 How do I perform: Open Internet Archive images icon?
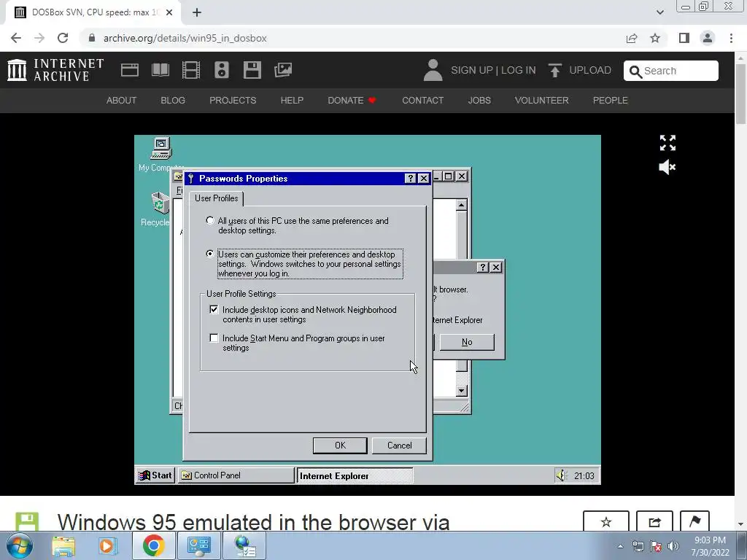point(283,70)
